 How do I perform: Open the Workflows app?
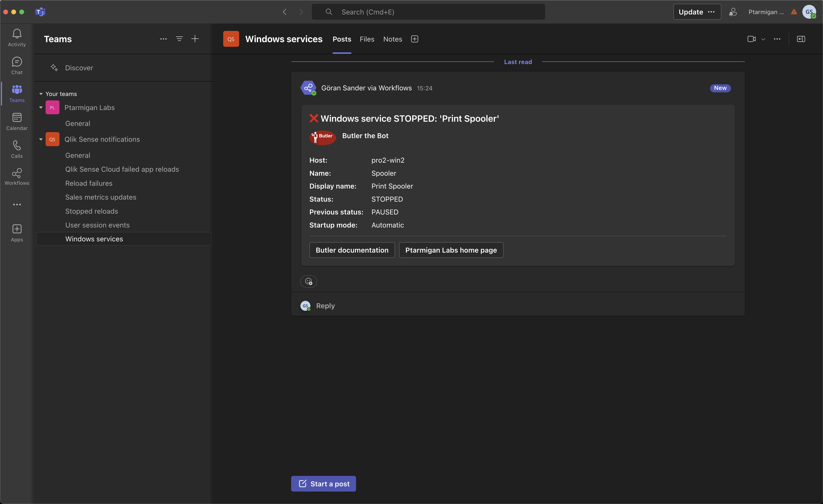(17, 177)
